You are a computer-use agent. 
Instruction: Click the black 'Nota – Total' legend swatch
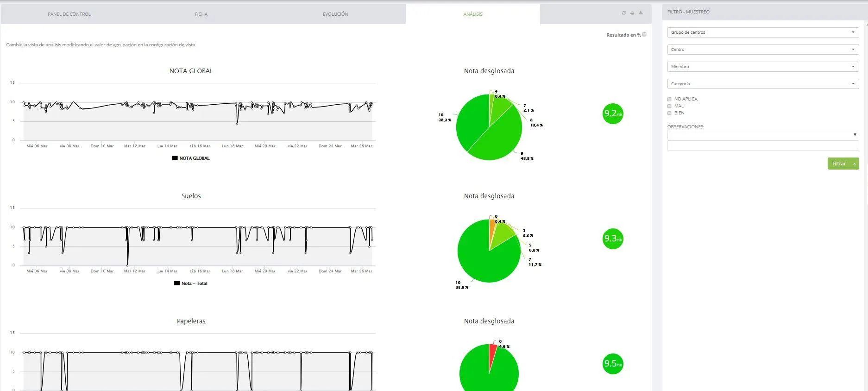point(176,283)
